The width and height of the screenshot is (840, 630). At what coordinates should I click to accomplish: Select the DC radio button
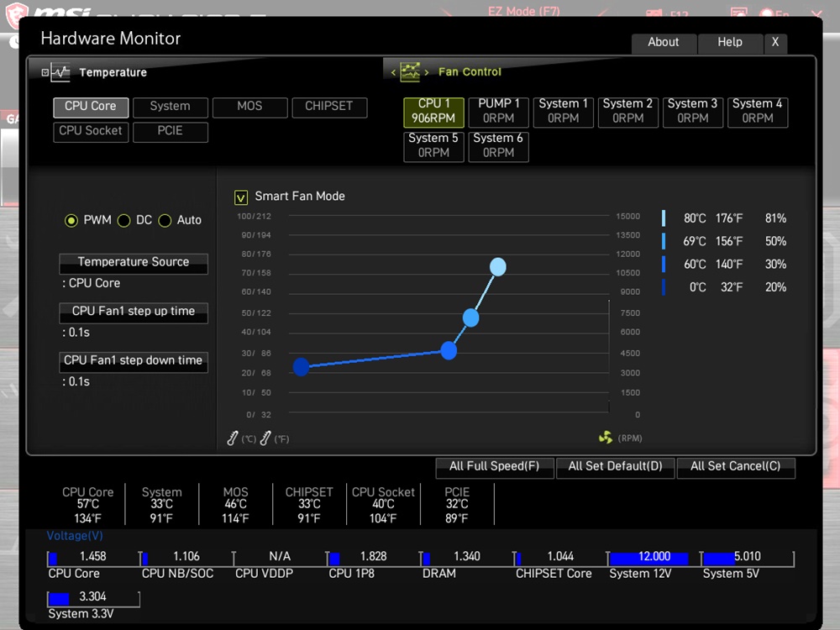click(x=123, y=221)
